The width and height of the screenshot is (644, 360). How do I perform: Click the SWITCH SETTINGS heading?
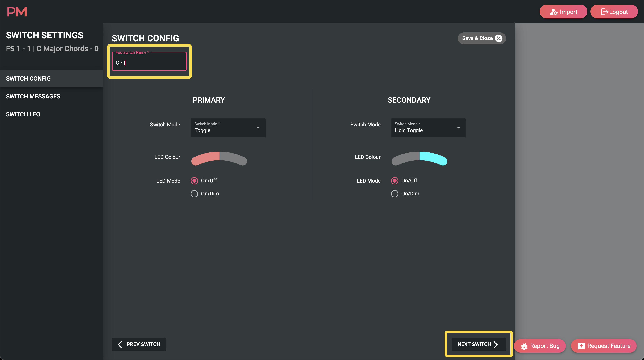click(x=45, y=35)
